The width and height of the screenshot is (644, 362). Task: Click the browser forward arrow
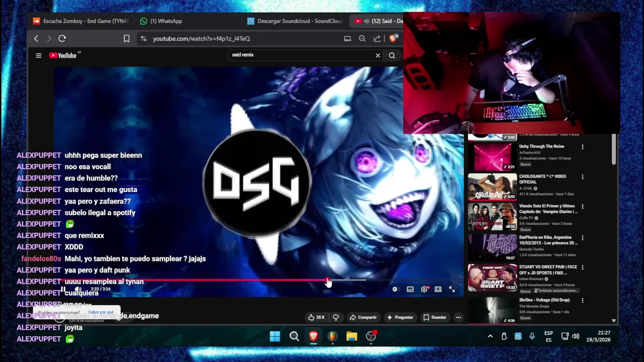click(49, 39)
